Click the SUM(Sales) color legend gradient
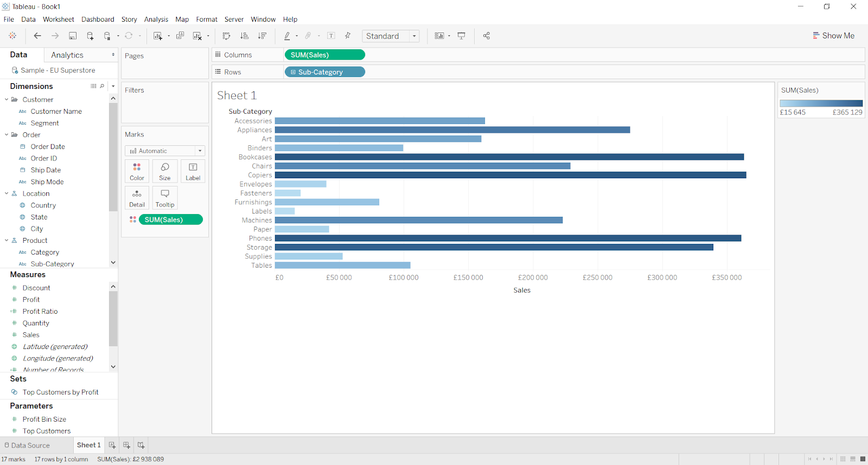The height and width of the screenshot is (465, 868). (821, 103)
